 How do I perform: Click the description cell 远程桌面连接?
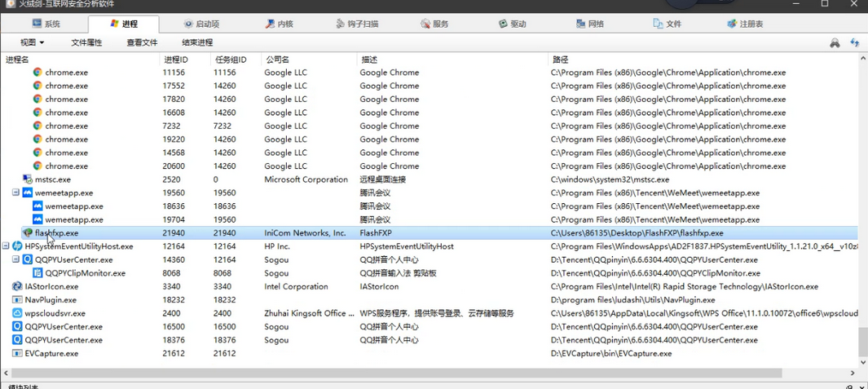(x=381, y=179)
